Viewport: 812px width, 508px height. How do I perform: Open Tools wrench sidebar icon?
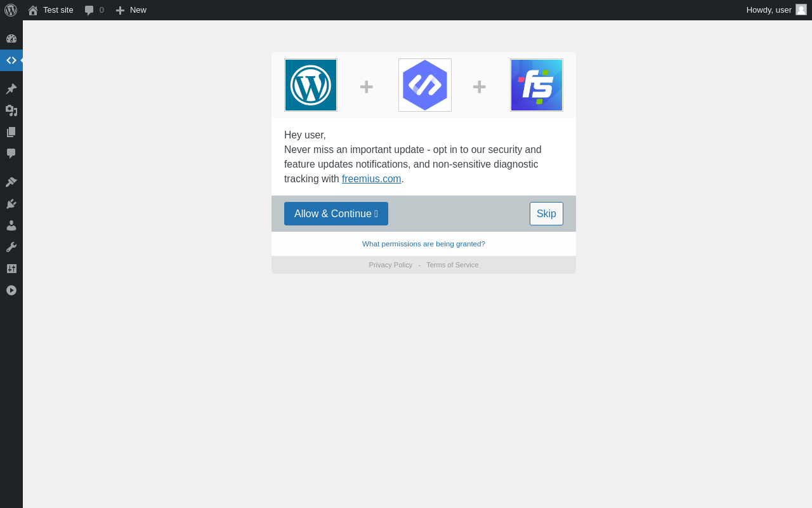point(11,247)
